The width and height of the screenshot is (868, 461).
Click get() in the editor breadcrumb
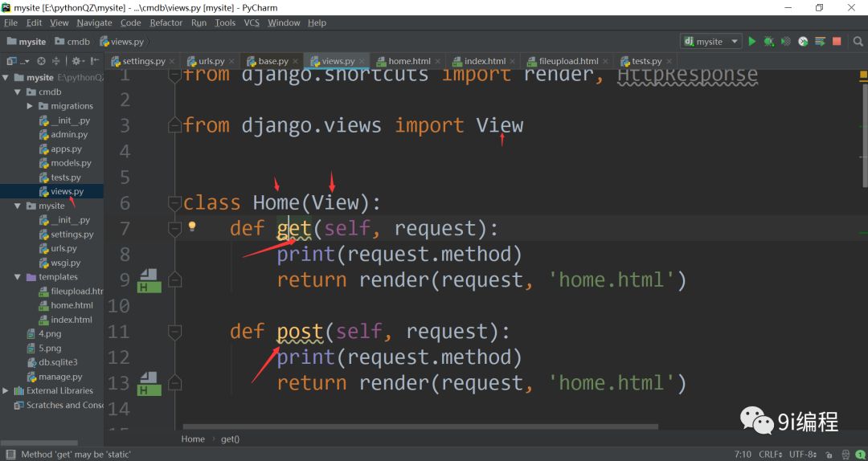click(231, 439)
